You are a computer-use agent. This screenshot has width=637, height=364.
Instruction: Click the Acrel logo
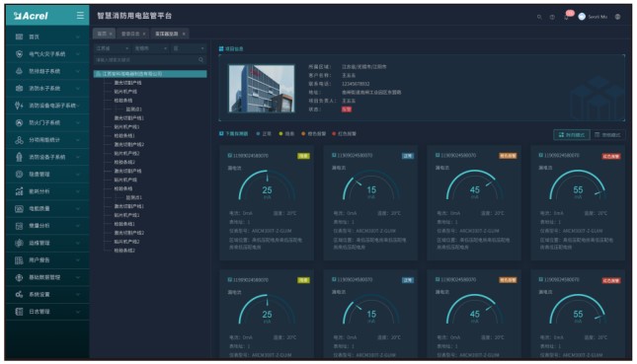coord(31,16)
